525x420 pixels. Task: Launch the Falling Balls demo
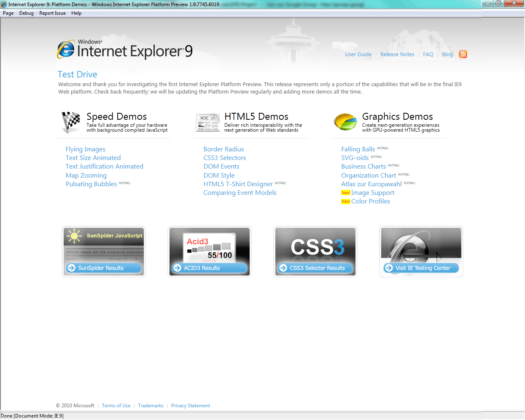coord(358,149)
